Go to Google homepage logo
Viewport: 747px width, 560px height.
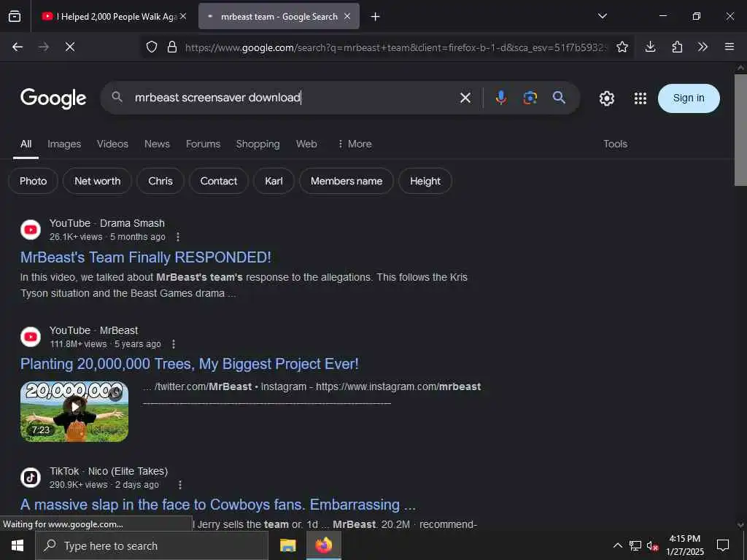click(53, 98)
